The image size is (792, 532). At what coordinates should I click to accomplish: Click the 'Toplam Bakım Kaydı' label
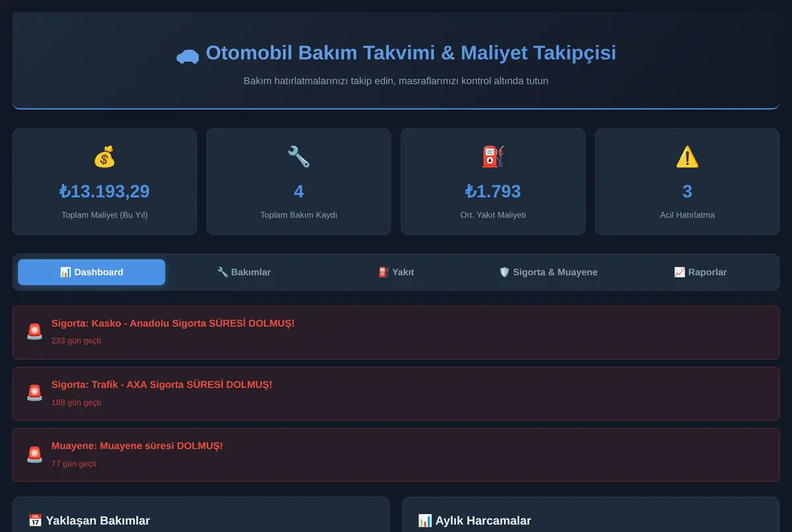pyautogui.click(x=299, y=215)
